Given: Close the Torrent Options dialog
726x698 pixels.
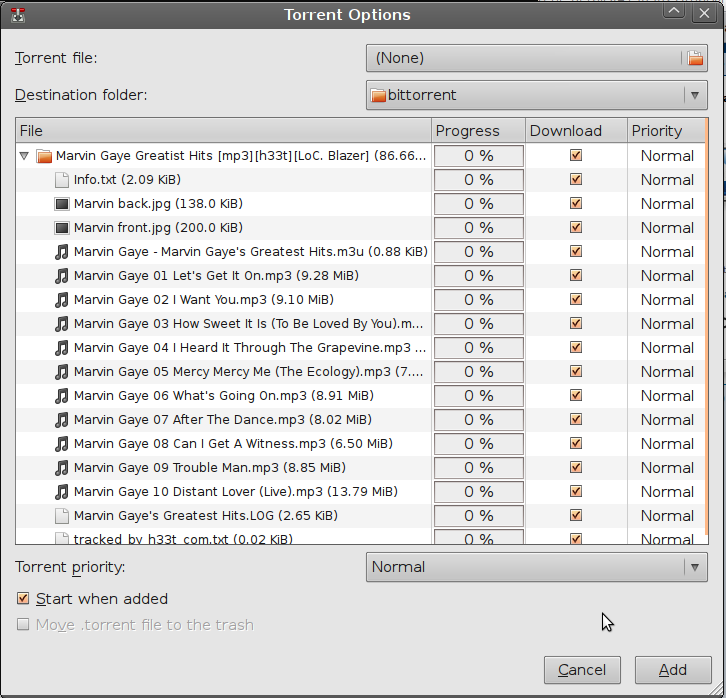Looking at the screenshot, I should (x=704, y=13).
